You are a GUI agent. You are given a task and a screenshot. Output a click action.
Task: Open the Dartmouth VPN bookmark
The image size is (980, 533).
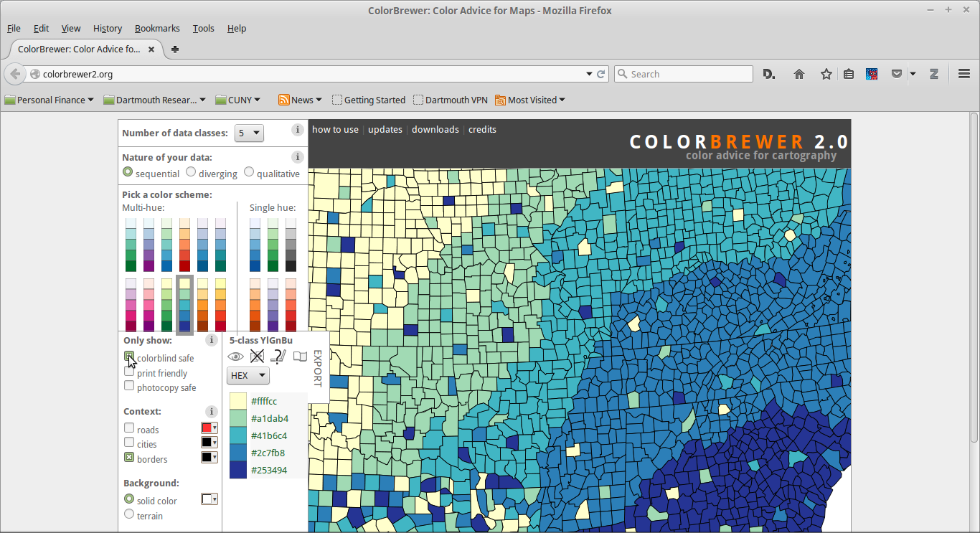(x=451, y=100)
